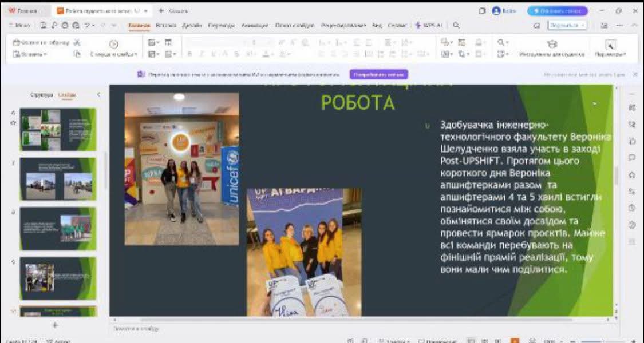Start slideshow from current slide icon
The width and height of the screenshot is (644, 343).
coord(113,44)
